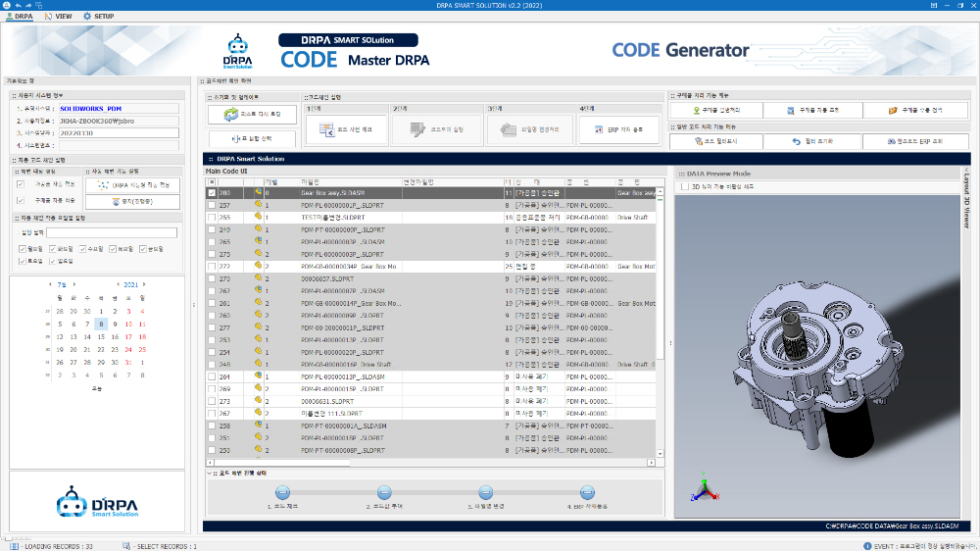The width and height of the screenshot is (980, 551).
Task: Check the row 273 checkbox
Action: point(212,402)
